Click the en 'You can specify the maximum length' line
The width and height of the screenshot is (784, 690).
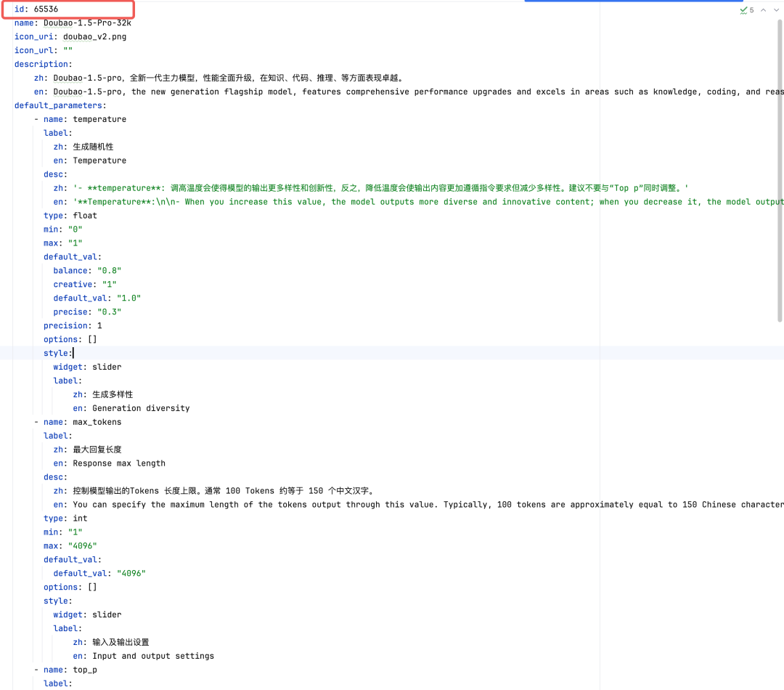pos(418,504)
